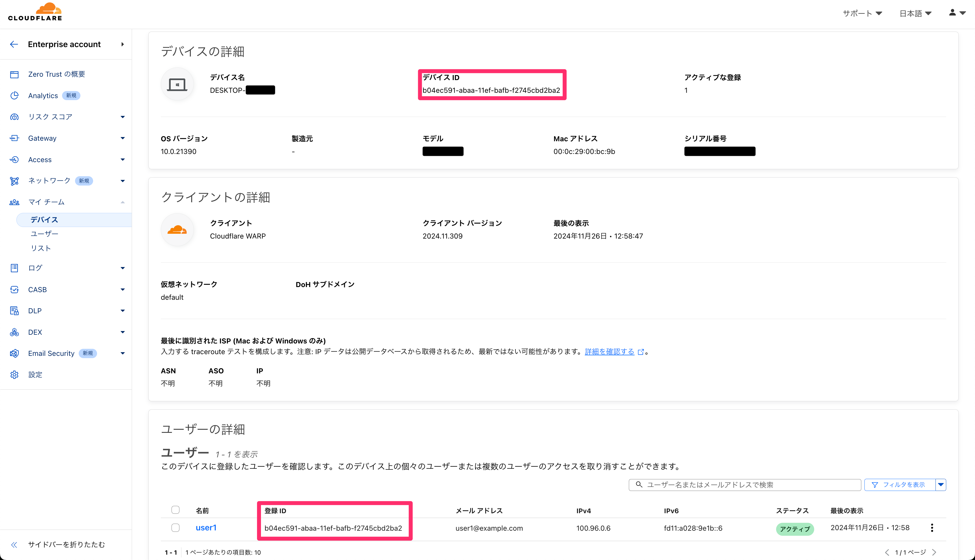Open the 日本語 language dropdown
The image size is (975, 560).
coord(915,14)
